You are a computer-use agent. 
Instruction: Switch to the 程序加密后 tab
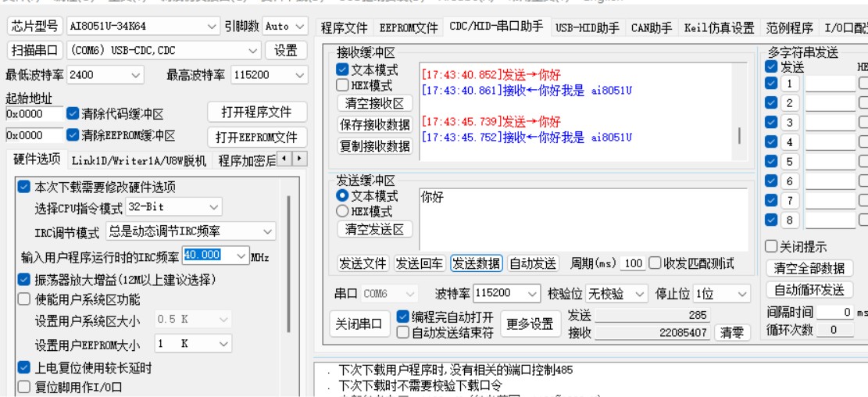(x=246, y=160)
